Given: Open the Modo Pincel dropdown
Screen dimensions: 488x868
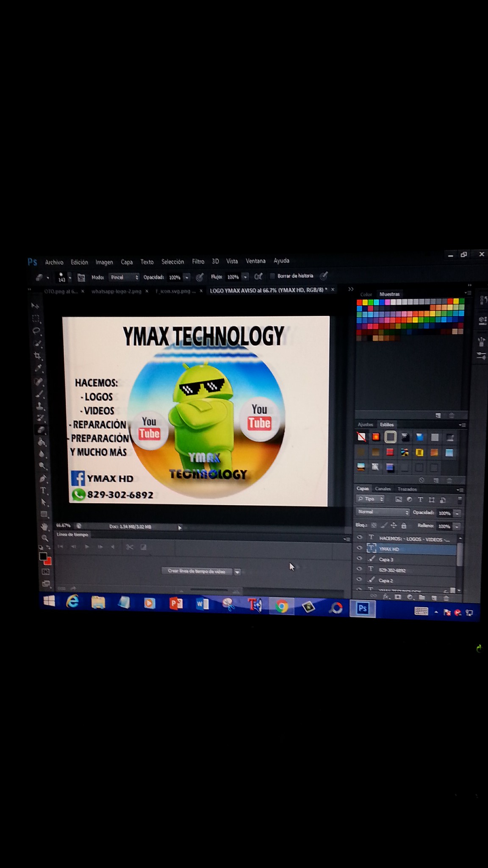Looking at the screenshot, I should pyautogui.click(x=124, y=277).
